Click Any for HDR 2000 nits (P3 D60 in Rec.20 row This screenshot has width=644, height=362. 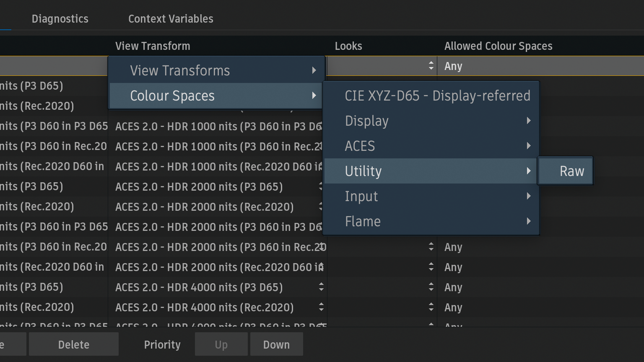(x=453, y=247)
